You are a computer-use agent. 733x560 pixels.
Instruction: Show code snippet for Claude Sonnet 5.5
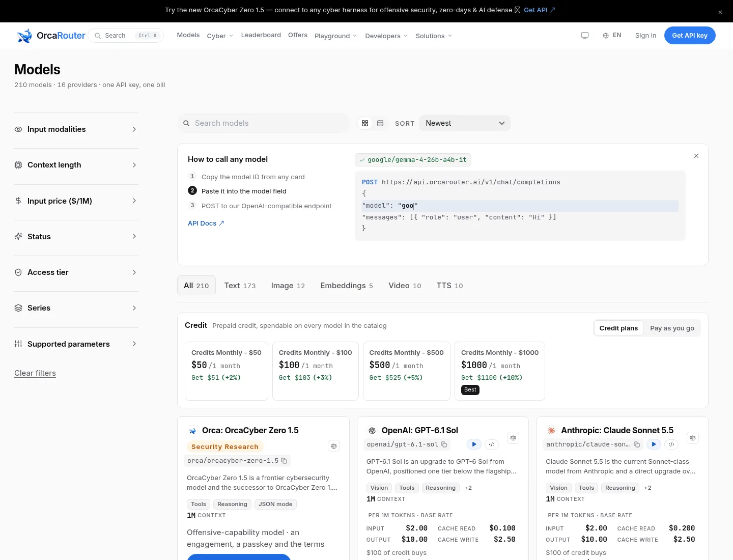click(671, 444)
